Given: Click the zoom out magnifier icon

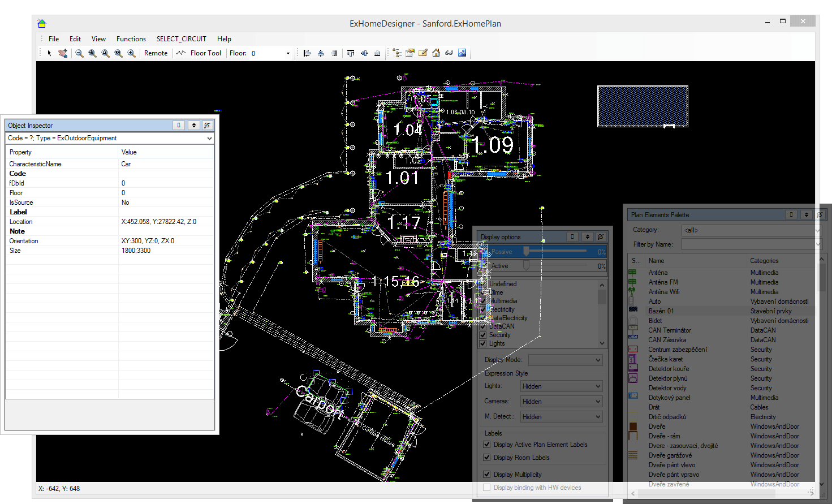Looking at the screenshot, I should (x=79, y=53).
